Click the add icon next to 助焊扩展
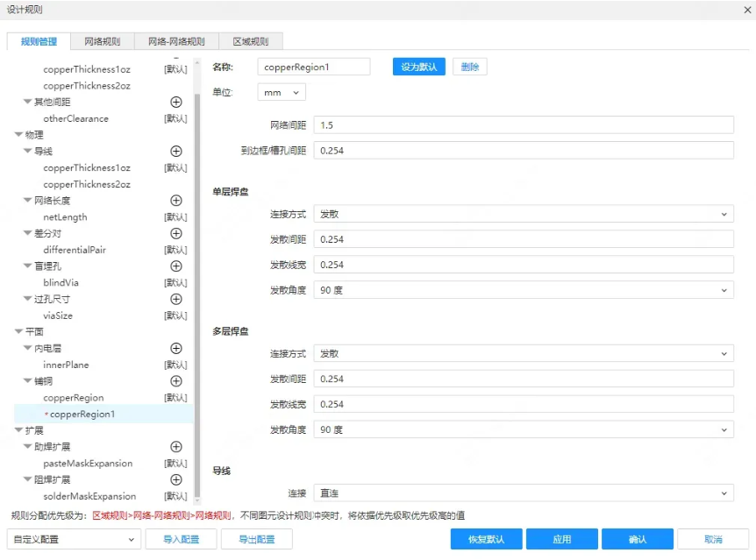Screen dimensions: 756x560 tap(175, 446)
